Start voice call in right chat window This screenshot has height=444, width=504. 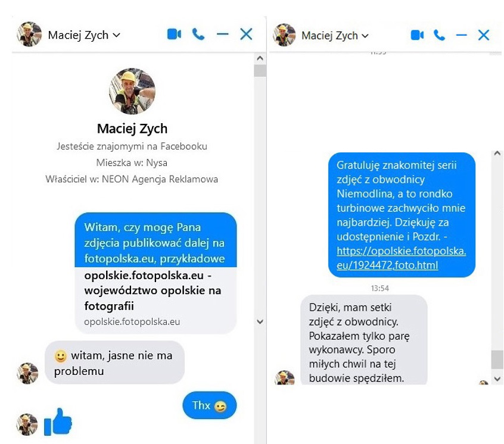(439, 35)
